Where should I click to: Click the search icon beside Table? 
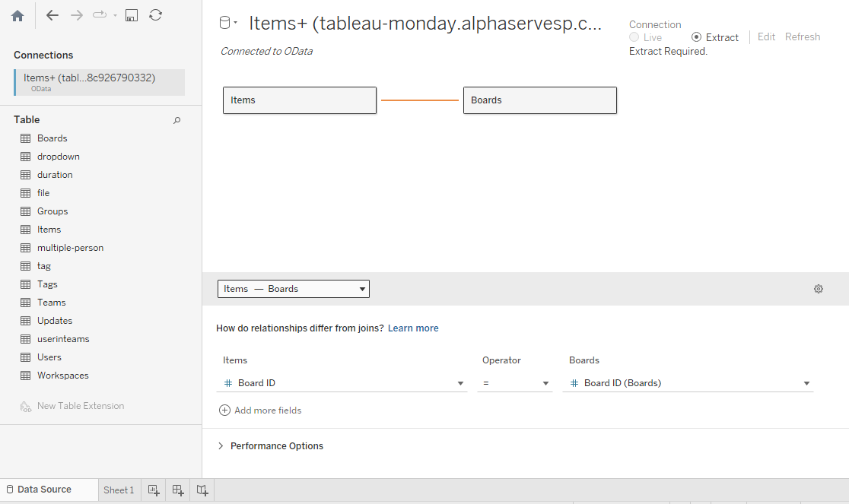177,120
